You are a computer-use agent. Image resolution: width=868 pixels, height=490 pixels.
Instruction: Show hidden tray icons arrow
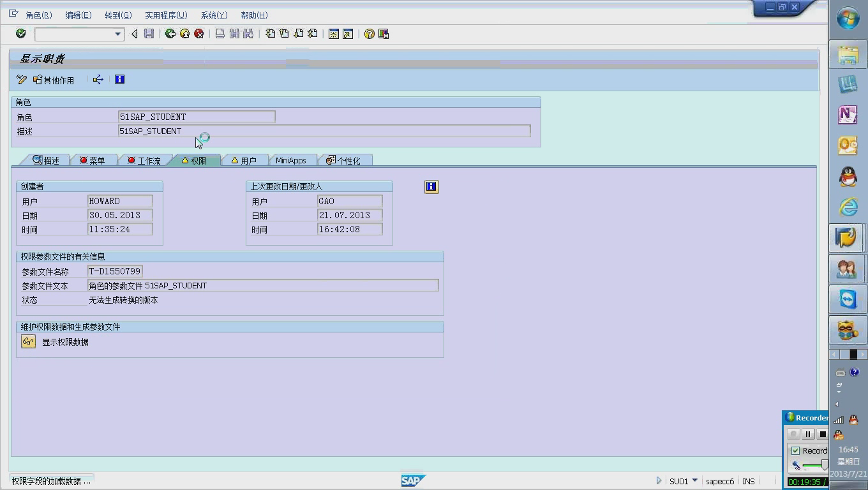click(x=837, y=404)
